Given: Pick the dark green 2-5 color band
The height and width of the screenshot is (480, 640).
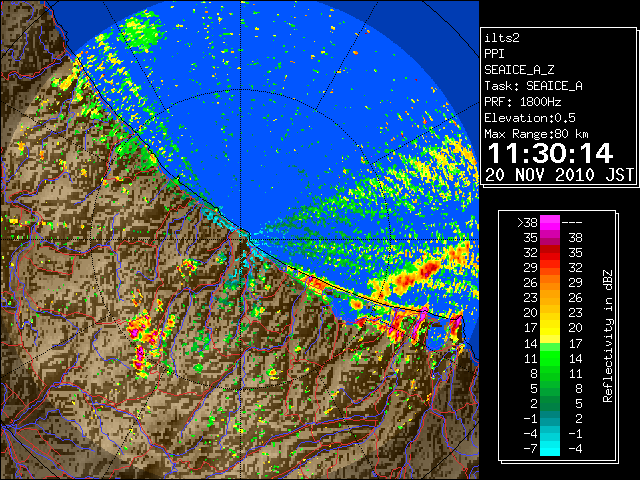Looking at the screenshot, I should click(550, 404).
